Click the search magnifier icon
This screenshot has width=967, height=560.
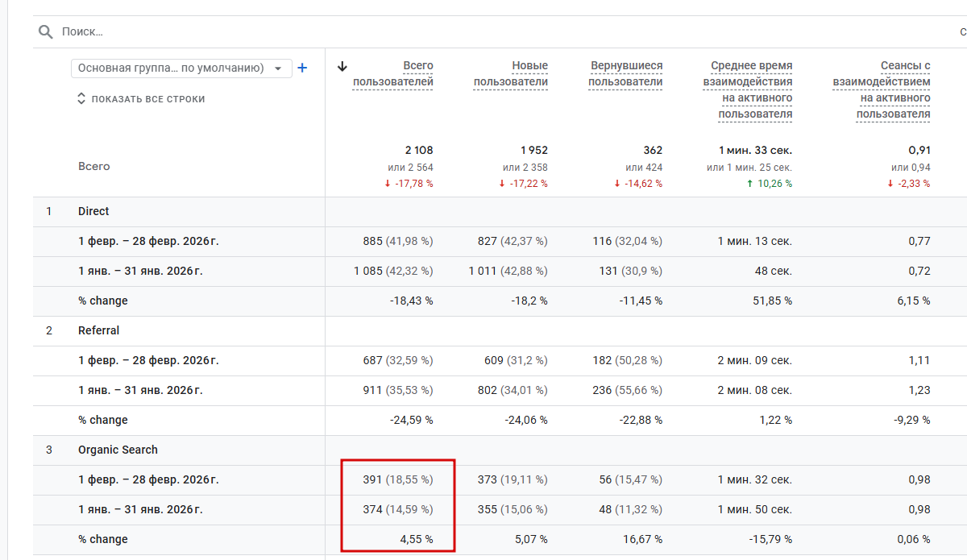(45, 32)
